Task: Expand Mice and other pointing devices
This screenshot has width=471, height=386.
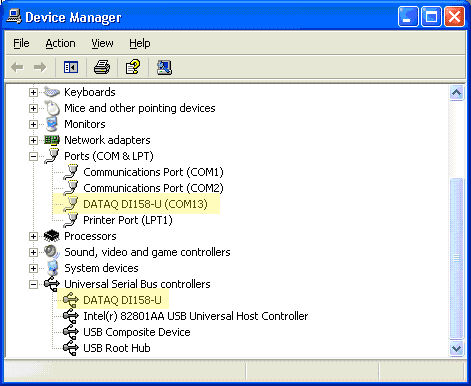Action: [33, 108]
